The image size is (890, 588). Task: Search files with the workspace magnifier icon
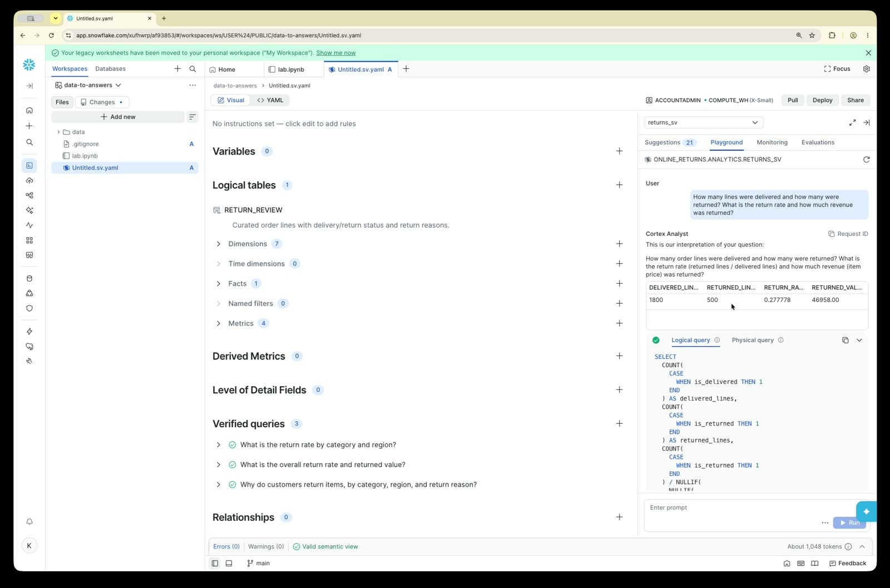pos(192,69)
